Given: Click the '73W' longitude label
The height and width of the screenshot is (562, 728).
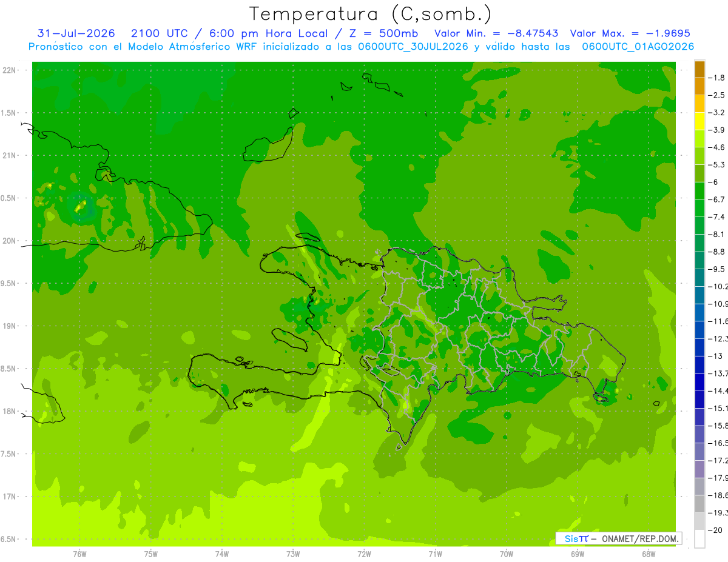Looking at the screenshot, I should (x=293, y=554).
